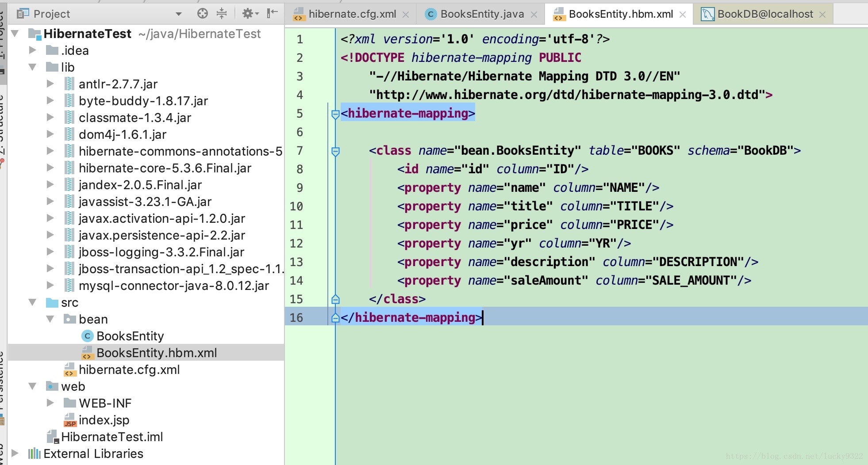Select jandex-2.0.5.Final.jar
The height and width of the screenshot is (465, 868).
click(x=140, y=185)
